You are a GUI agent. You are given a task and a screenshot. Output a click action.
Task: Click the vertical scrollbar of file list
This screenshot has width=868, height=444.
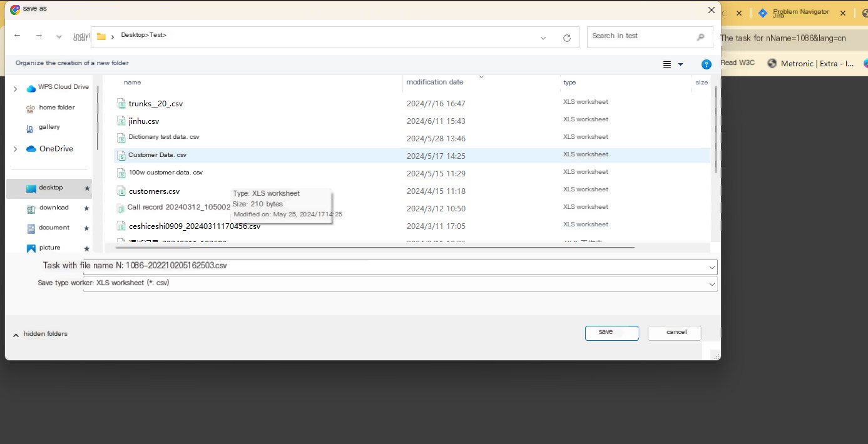click(716, 129)
